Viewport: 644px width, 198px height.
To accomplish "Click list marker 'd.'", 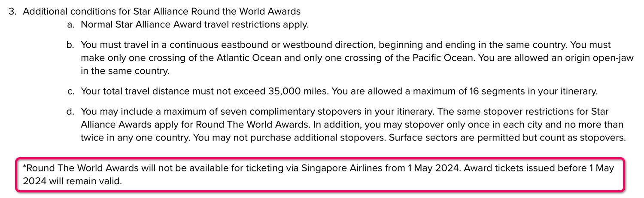I will point(71,112).
